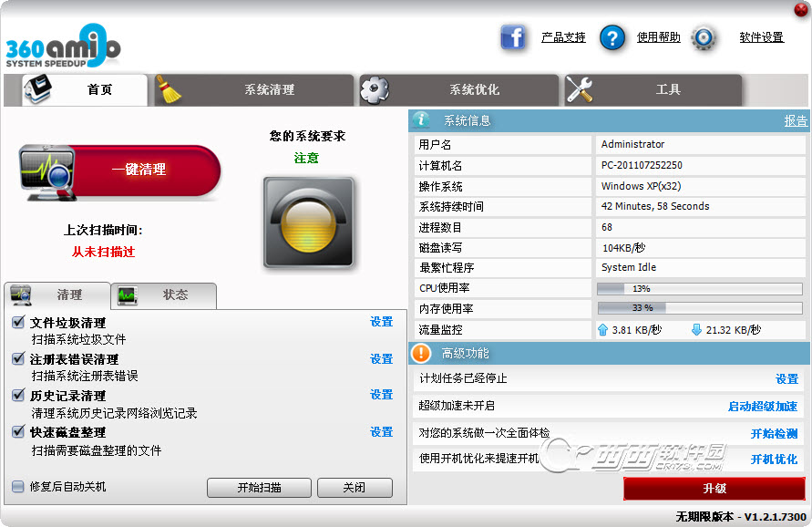Click the blue question mark help icon
Image resolution: width=812 pixels, height=527 pixels.
click(x=612, y=37)
